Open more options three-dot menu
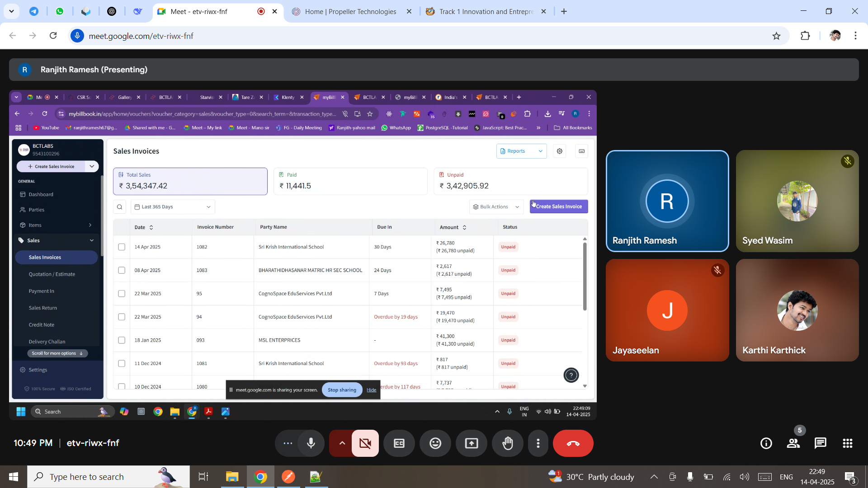This screenshot has width=868, height=488. [x=538, y=443]
